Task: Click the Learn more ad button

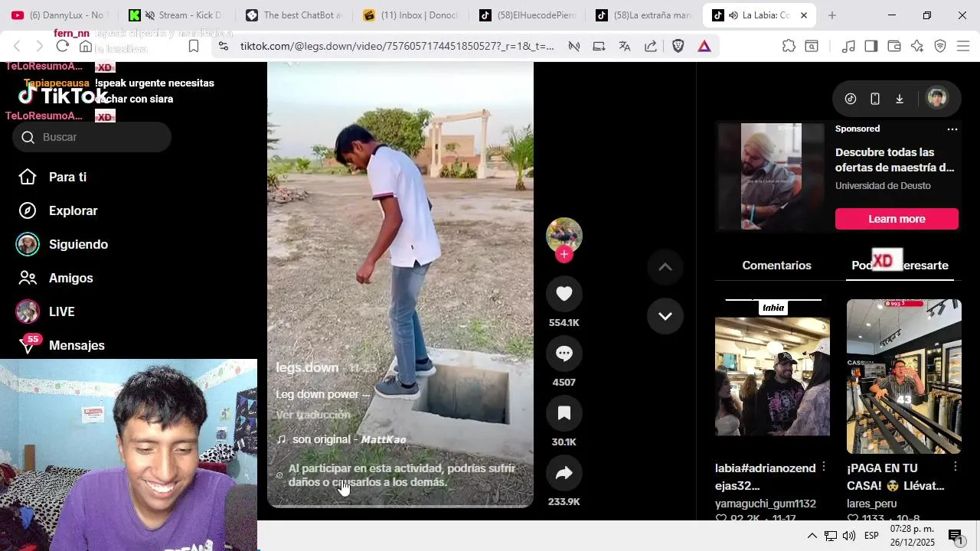Action: (897, 219)
